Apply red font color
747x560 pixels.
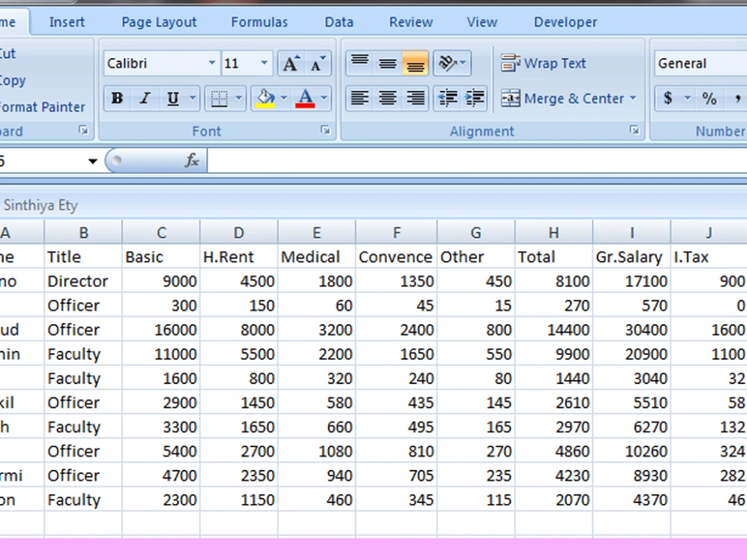tap(305, 99)
